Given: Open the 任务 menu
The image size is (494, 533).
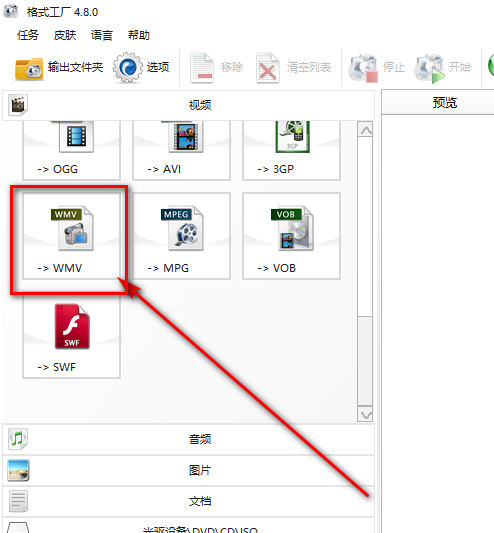Looking at the screenshot, I should (x=28, y=35).
